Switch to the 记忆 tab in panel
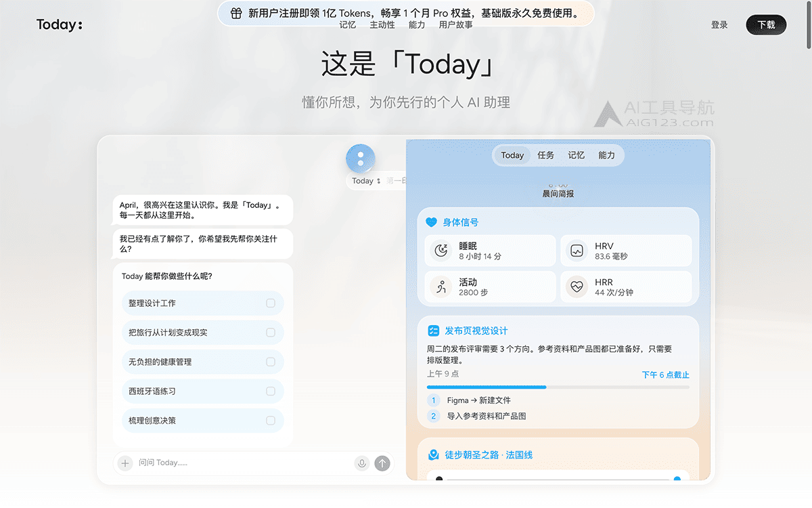812x508 pixels. [x=576, y=155]
